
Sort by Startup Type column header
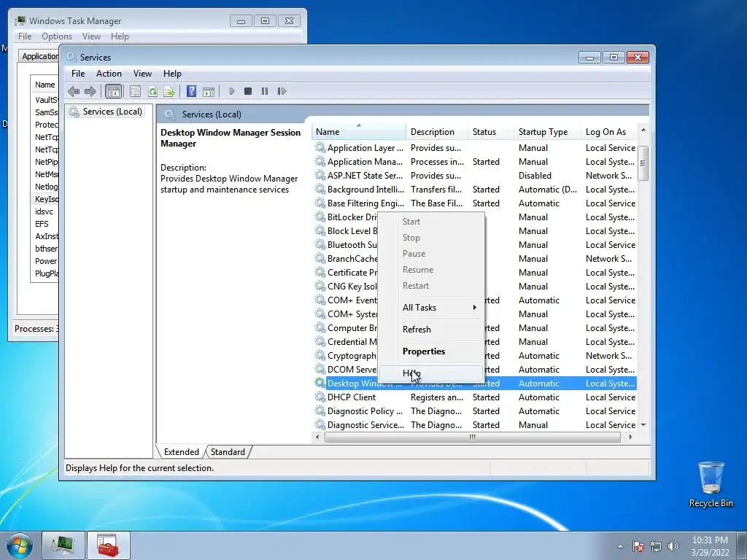click(x=547, y=132)
